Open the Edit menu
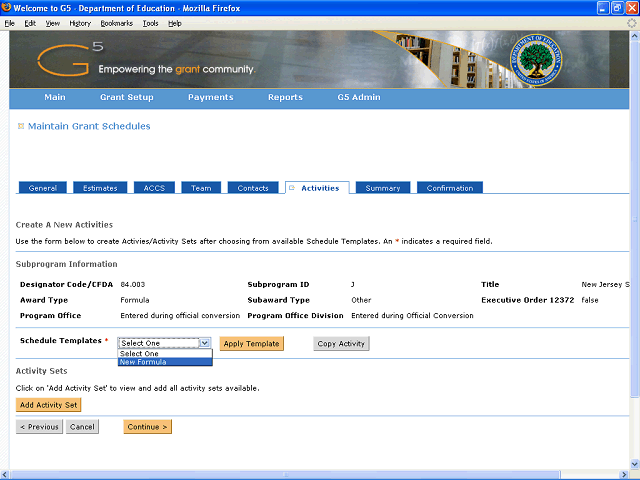The width and height of the screenshot is (640, 480). coord(30,23)
